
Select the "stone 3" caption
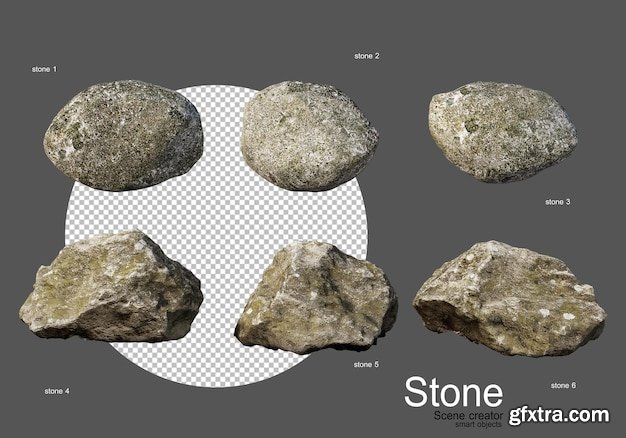click(x=557, y=201)
